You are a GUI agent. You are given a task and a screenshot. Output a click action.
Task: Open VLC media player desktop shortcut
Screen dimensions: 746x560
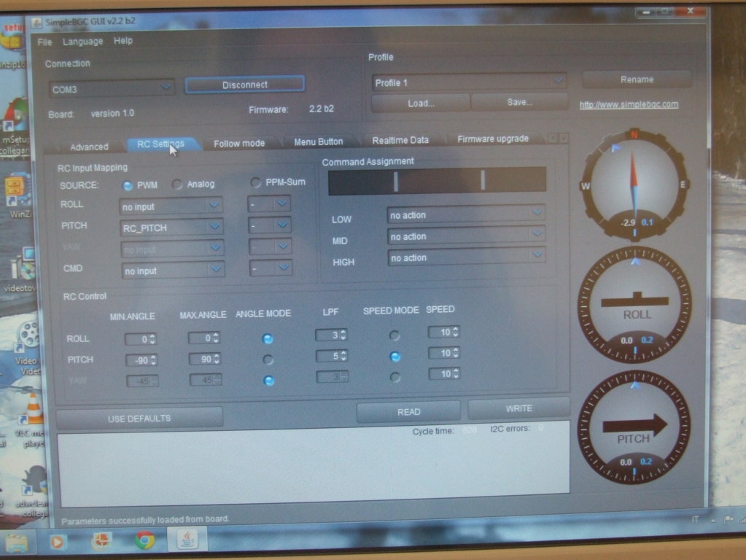(x=33, y=412)
